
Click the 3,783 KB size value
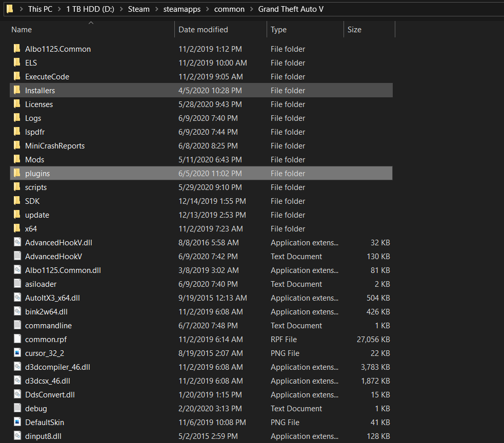click(x=375, y=367)
